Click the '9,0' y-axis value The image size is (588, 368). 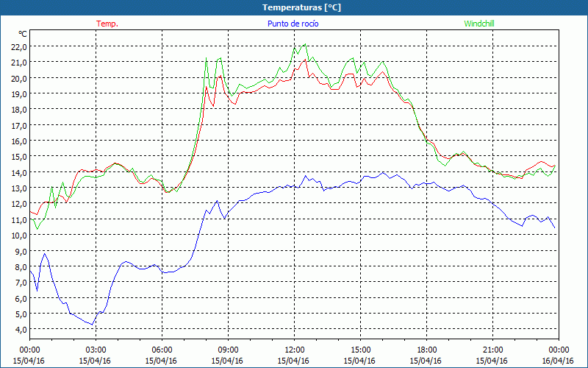tap(21, 251)
